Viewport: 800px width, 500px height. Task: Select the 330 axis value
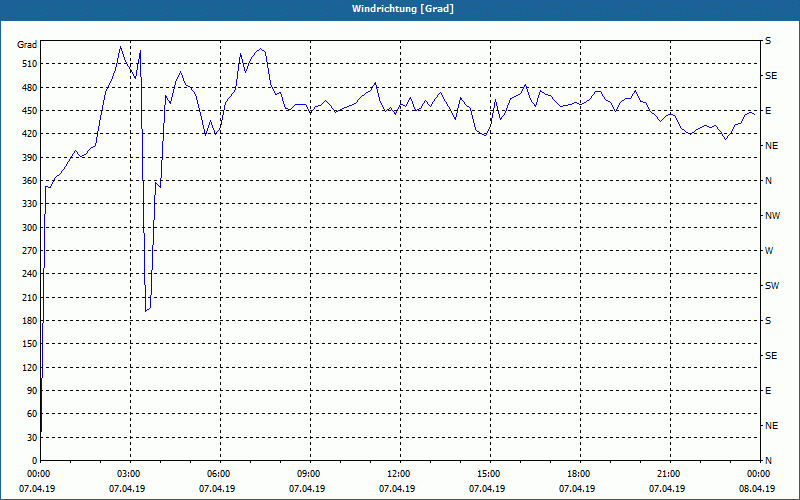(30, 204)
